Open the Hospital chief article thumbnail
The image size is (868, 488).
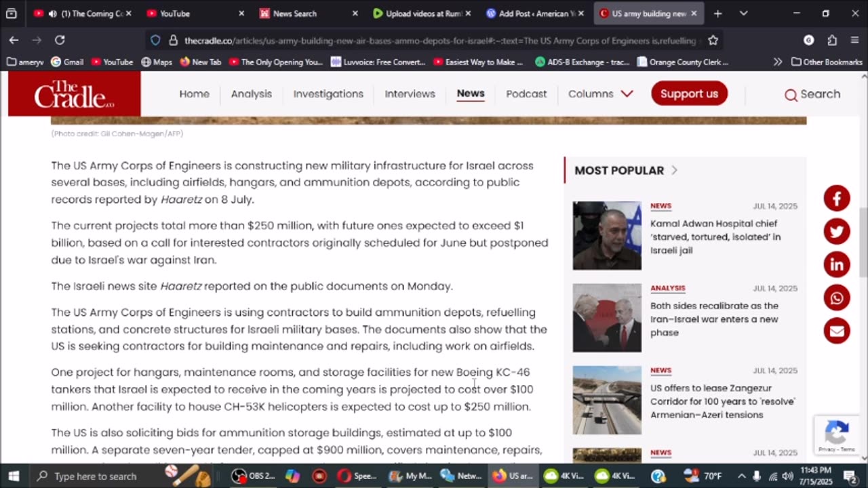[x=607, y=235]
